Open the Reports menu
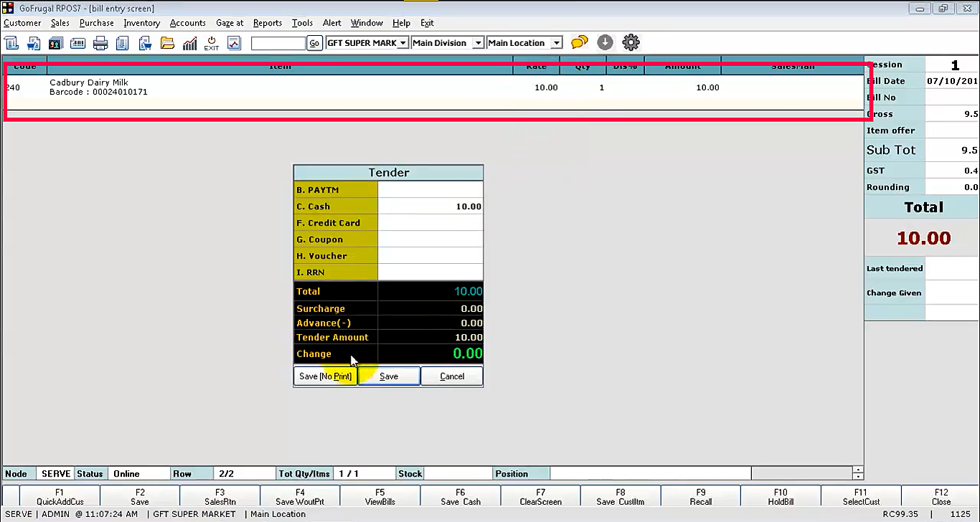This screenshot has height=522, width=980. click(x=268, y=23)
